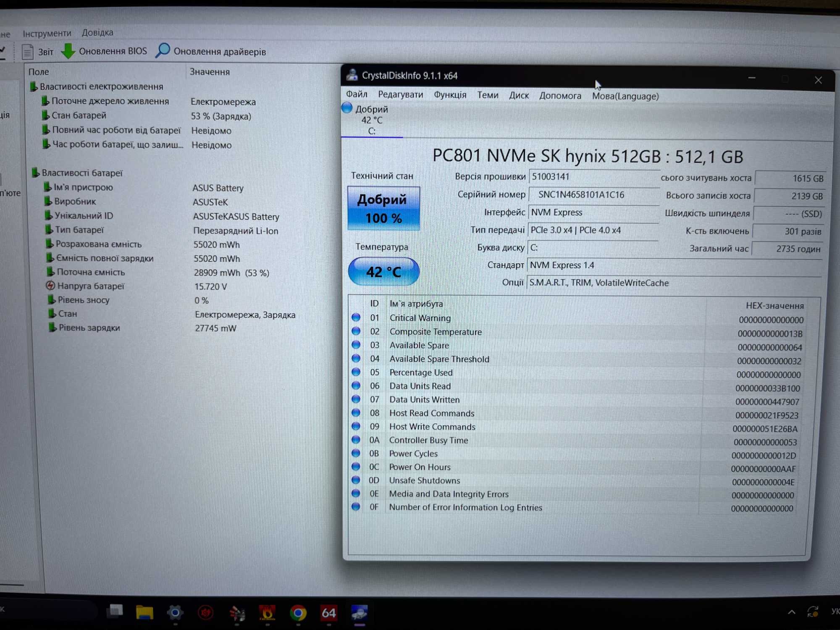The height and width of the screenshot is (630, 840).
Task: Show hidden tray icons chevron
Action: (x=791, y=612)
